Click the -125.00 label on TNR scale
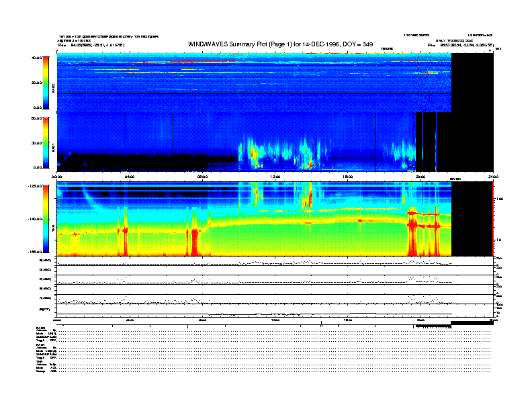Viewport: 532px width, 411px height. [x=35, y=186]
